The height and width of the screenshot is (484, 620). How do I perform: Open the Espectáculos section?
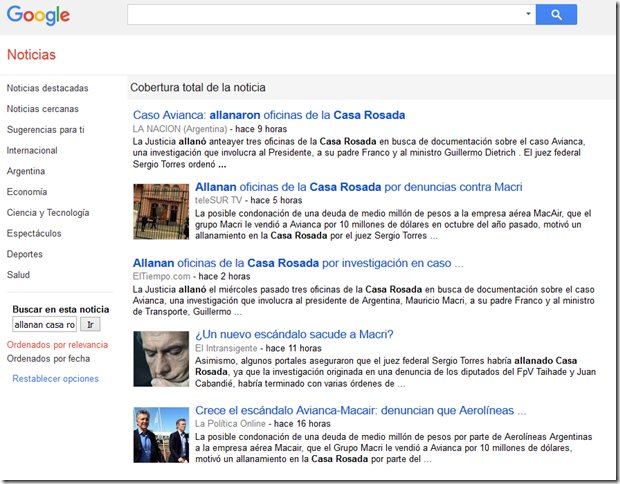[34, 233]
